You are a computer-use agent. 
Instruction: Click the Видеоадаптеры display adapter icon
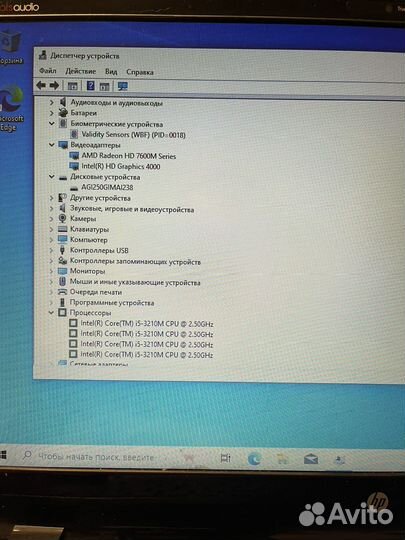point(63,145)
